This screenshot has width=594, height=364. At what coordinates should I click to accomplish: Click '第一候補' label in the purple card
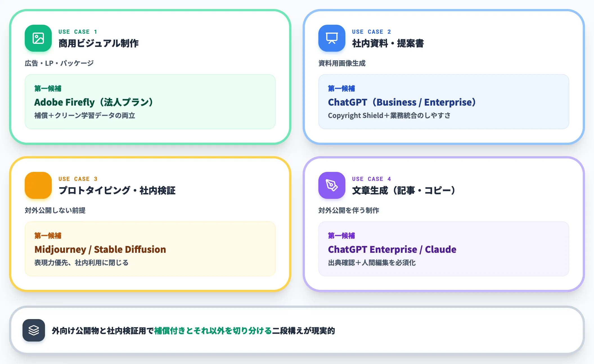(x=341, y=236)
